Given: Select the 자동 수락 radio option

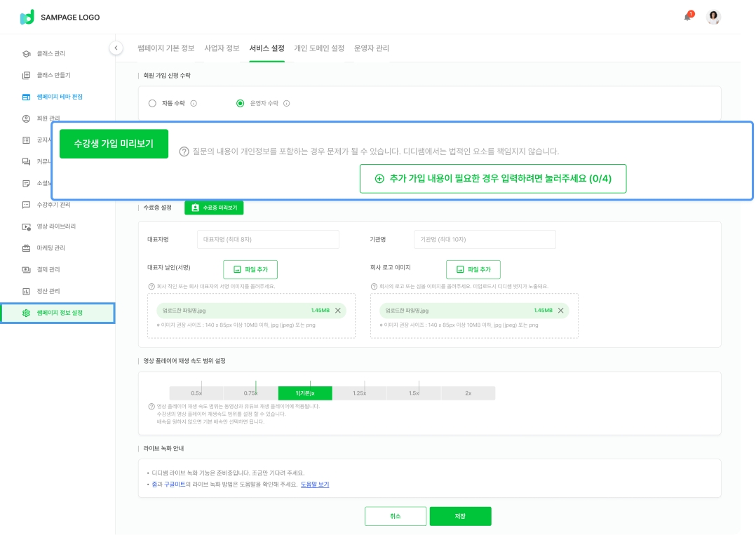Looking at the screenshot, I should (152, 103).
